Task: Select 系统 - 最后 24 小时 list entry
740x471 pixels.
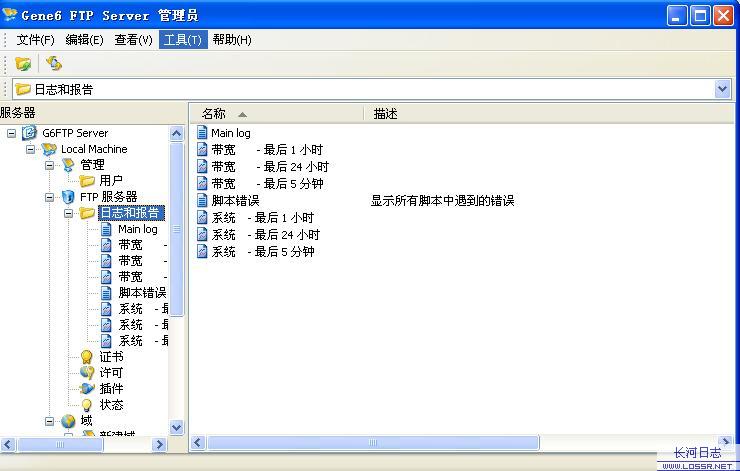Action: [x=266, y=235]
